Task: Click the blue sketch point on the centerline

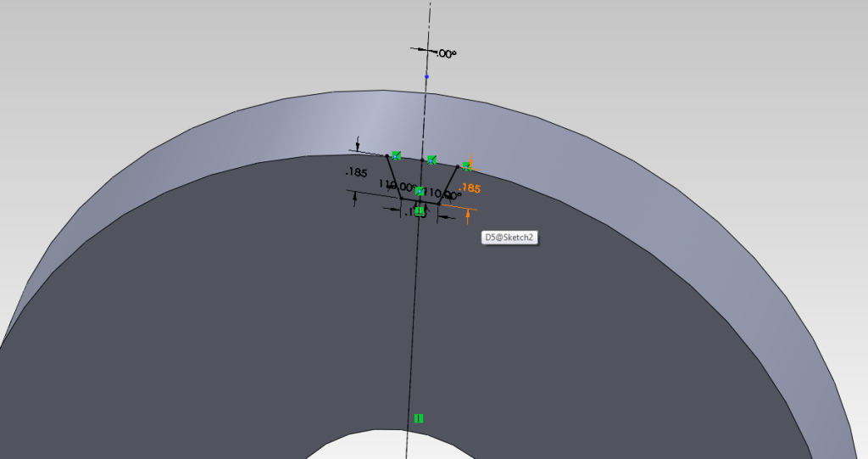Action: (426, 76)
